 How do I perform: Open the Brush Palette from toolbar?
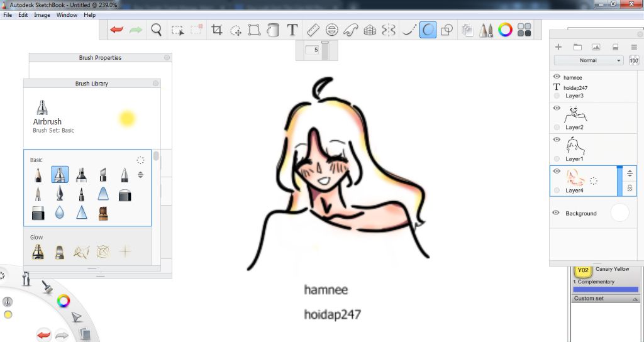486,30
